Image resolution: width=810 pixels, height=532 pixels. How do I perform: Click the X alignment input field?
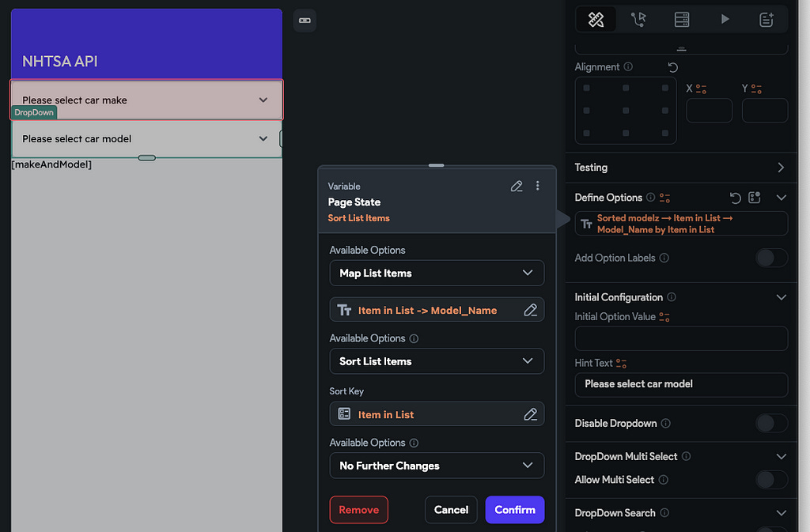709,111
